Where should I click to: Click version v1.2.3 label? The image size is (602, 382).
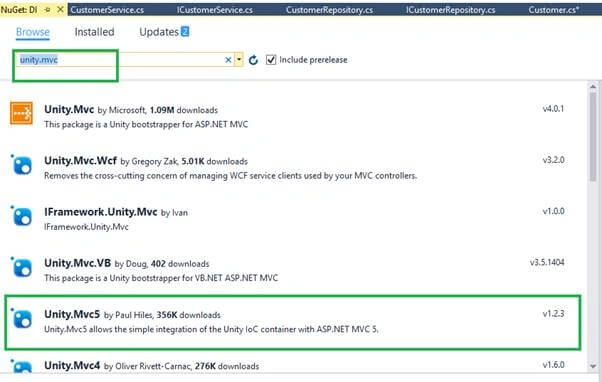coord(553,313)
